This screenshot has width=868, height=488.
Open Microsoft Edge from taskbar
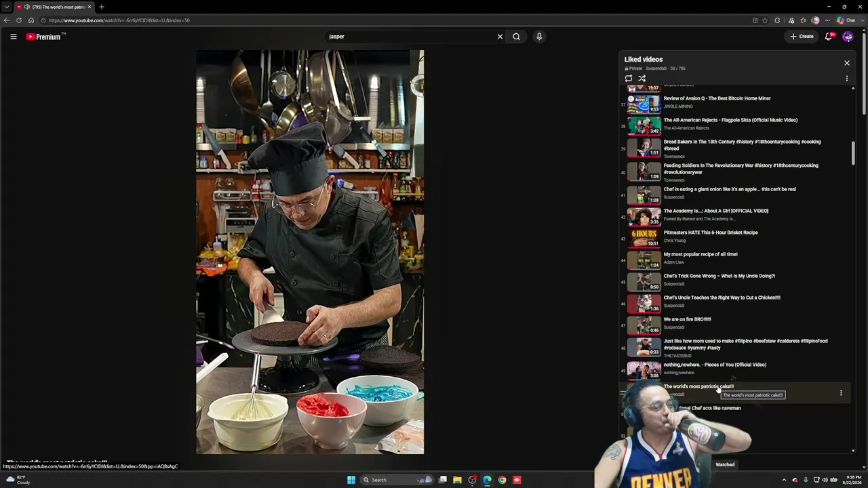click(487, 480)
